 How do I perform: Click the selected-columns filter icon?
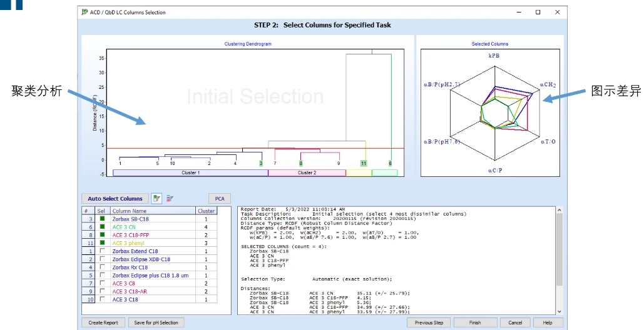[156, 198]
